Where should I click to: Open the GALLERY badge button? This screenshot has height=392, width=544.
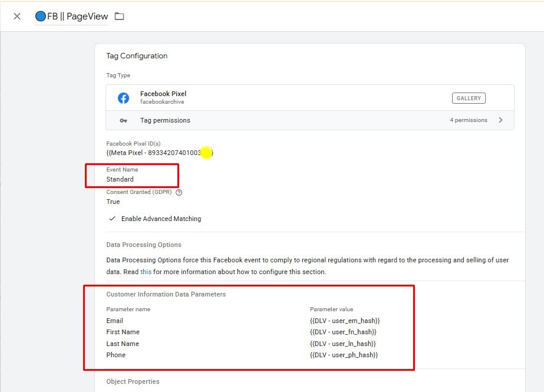pyautogui.click(x=469, y=98)
